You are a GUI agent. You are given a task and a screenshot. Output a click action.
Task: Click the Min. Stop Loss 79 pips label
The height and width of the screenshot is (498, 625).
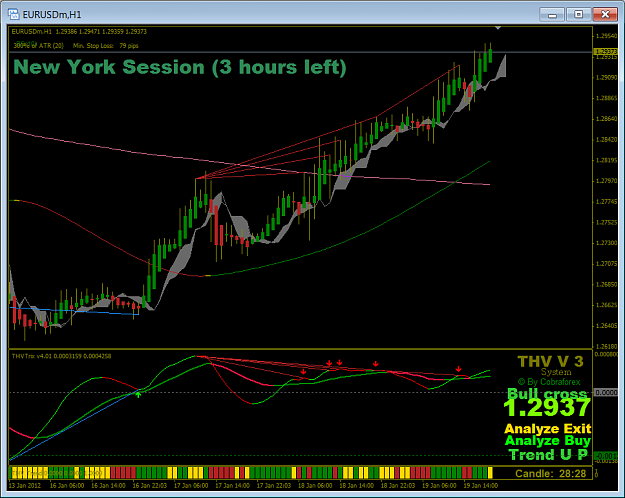tap(106, 46)
